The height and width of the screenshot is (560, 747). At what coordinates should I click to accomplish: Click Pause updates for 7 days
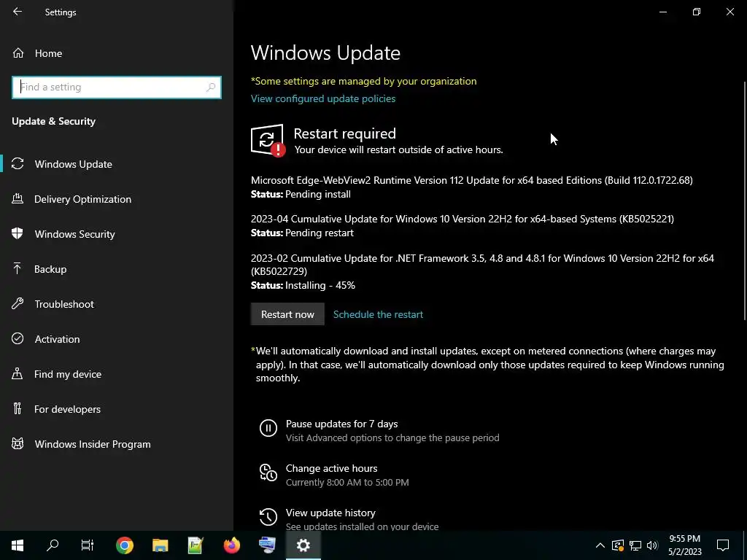point(341,424)
